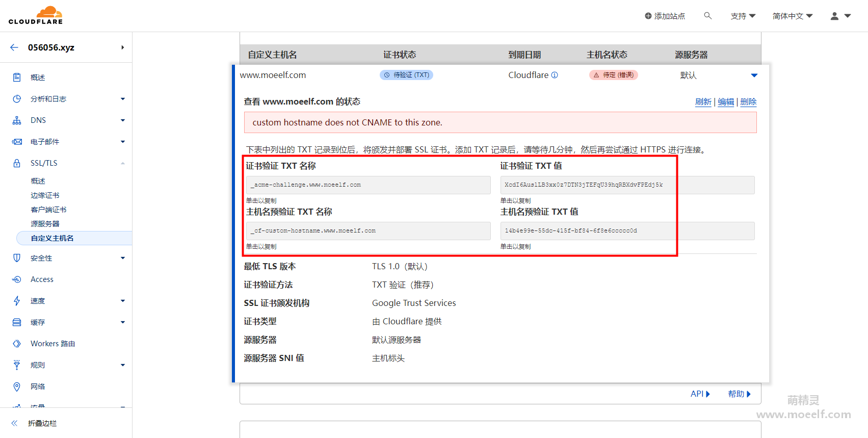
Task: Collapse the www.moeelf.com row details arrow
Action: point(754,75)
